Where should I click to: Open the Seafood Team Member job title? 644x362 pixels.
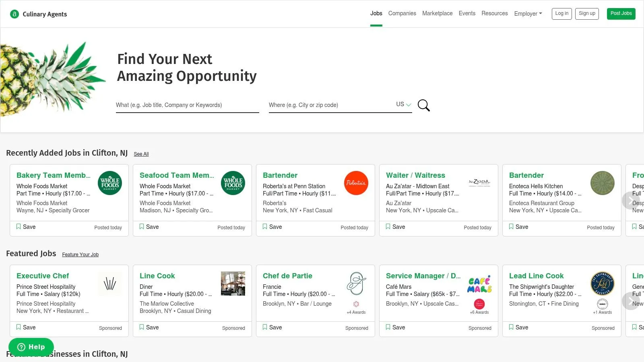(177, 175)
